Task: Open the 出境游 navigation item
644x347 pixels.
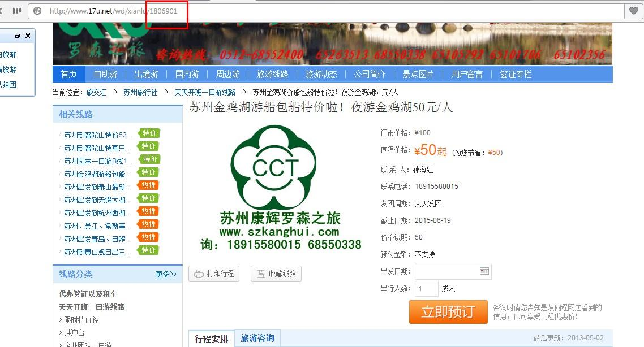Action: coord(146,74)
